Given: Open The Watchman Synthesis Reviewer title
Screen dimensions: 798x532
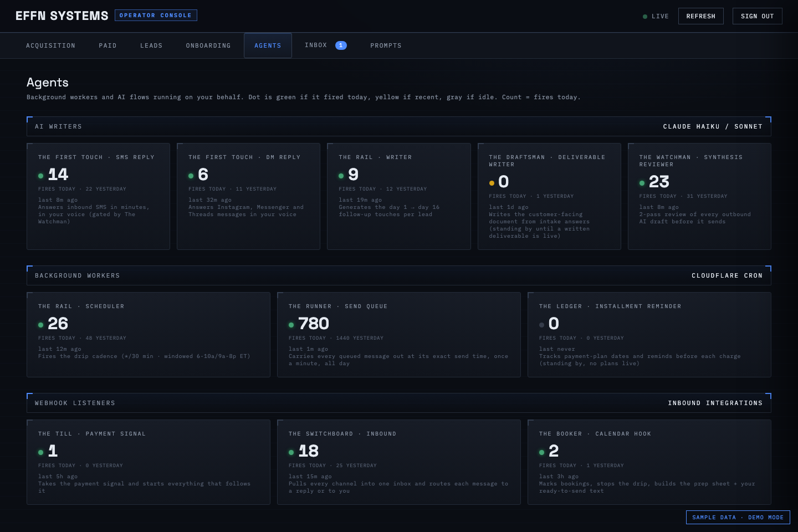Looking at the screenshot, I should (x=690, y=161).
